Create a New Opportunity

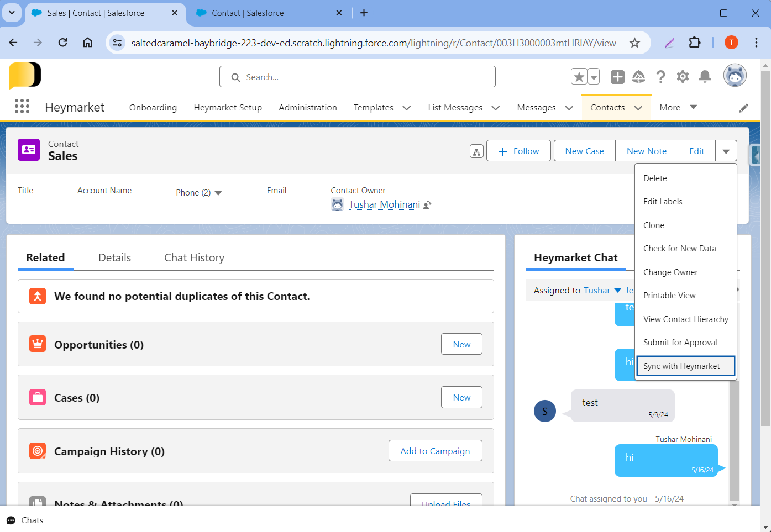pos(461,344)
